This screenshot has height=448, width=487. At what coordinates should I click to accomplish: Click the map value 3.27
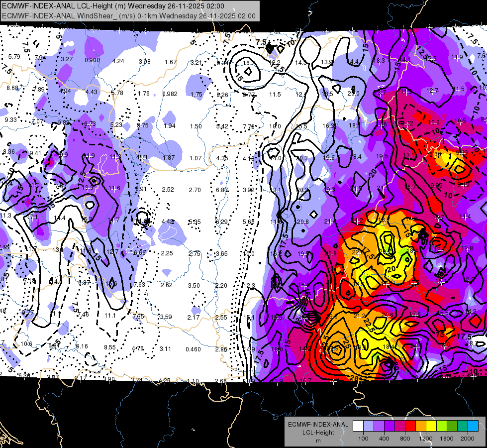coord(67,59)
